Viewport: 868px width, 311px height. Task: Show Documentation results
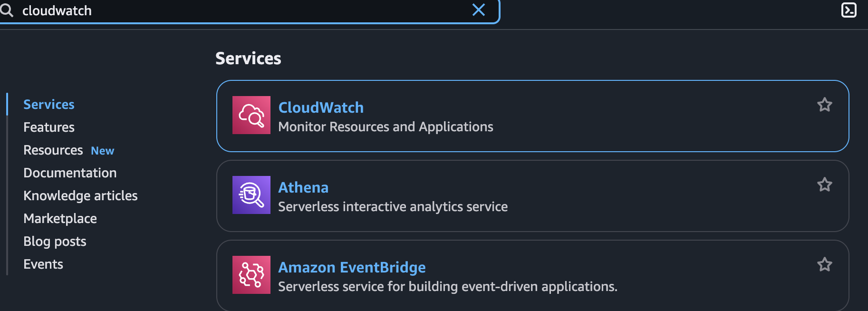point(70,173)
